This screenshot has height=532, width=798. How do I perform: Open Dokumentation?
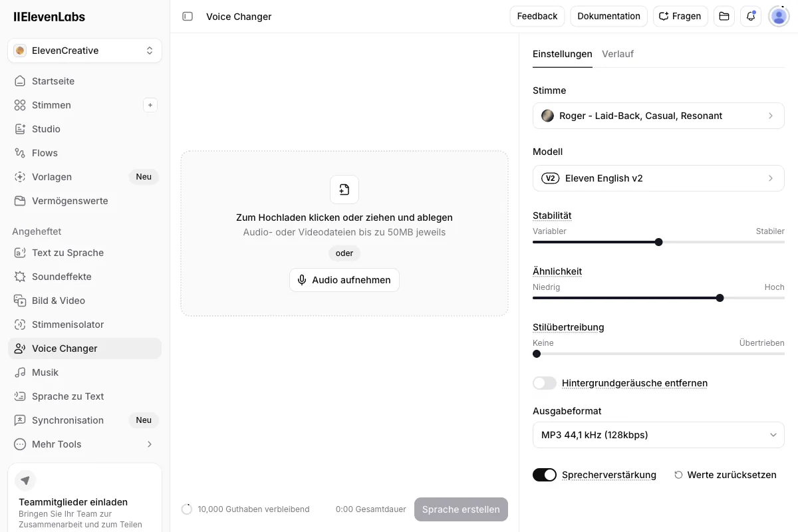coord(608,16)
